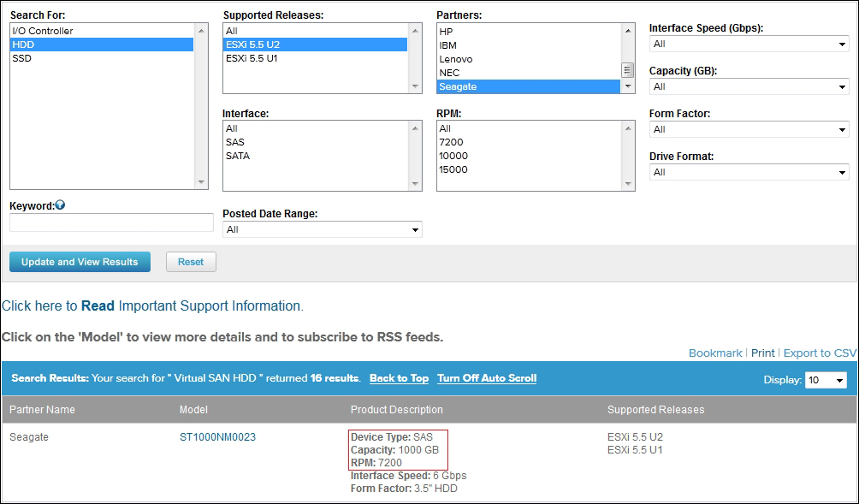Screen dimensions: 859x504
Task: Open the ST1000NM0023 model link
Action: pyautogui.click(x=217, y=437)
